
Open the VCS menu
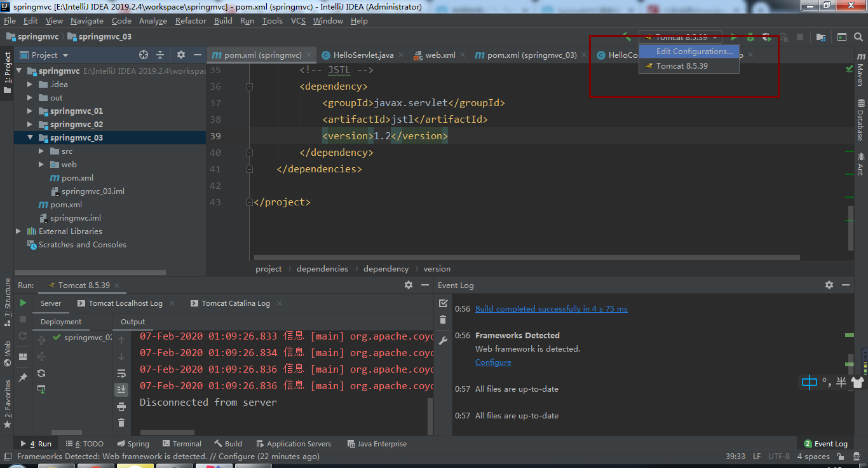[298, 21]
